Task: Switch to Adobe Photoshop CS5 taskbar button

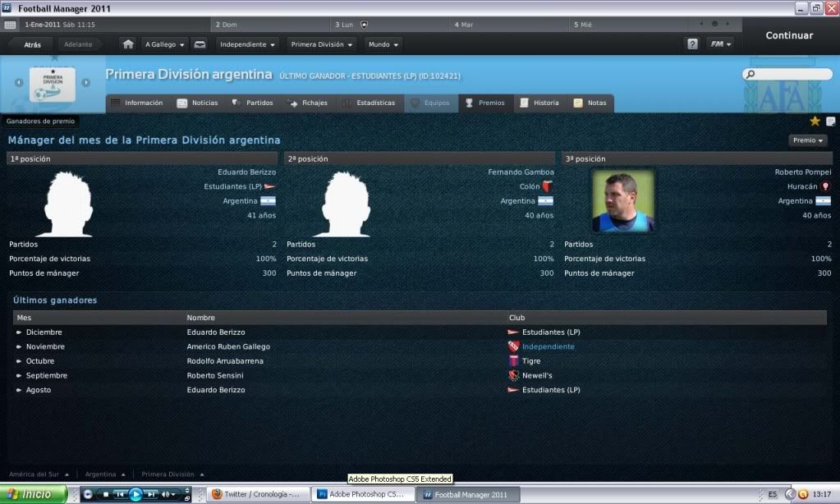Action: click(365, 494)
